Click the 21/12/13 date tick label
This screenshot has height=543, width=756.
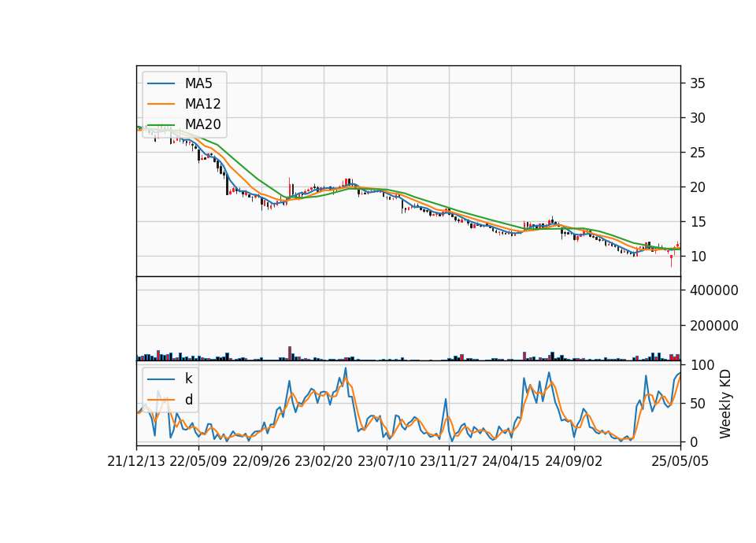(136, 461)
